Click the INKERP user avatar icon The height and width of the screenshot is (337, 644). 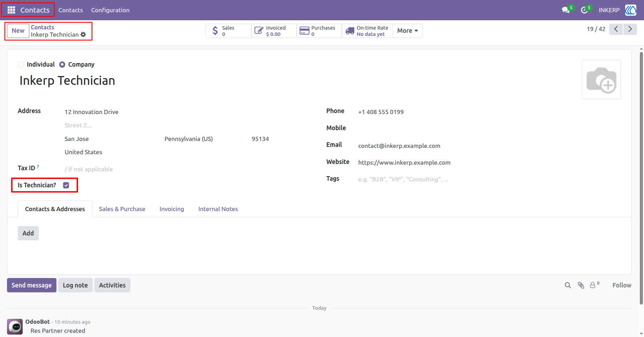click(631, 10)
